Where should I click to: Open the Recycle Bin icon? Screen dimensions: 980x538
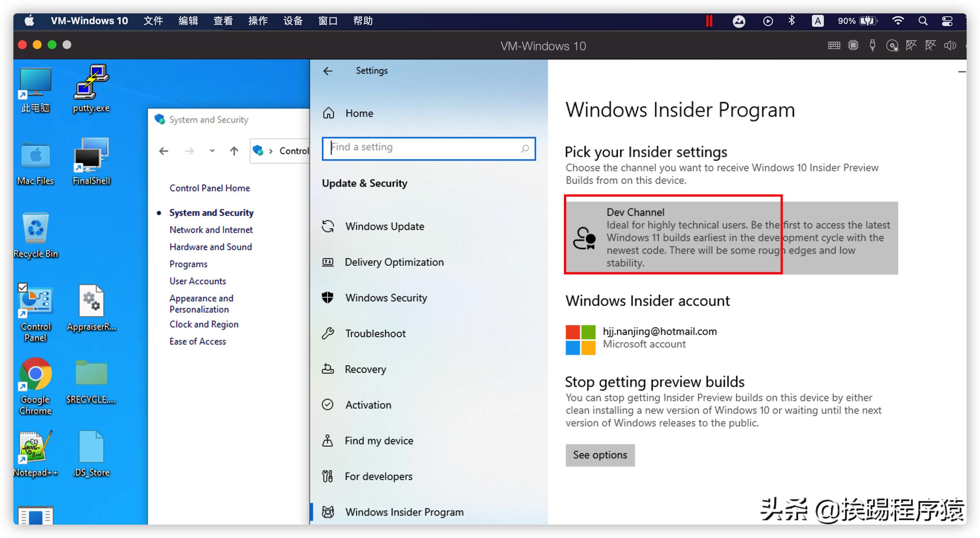click(x=35, y=228)
